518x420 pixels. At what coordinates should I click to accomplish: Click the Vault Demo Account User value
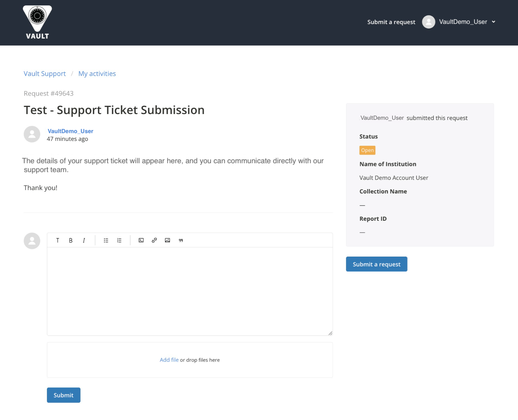point(394,178)
